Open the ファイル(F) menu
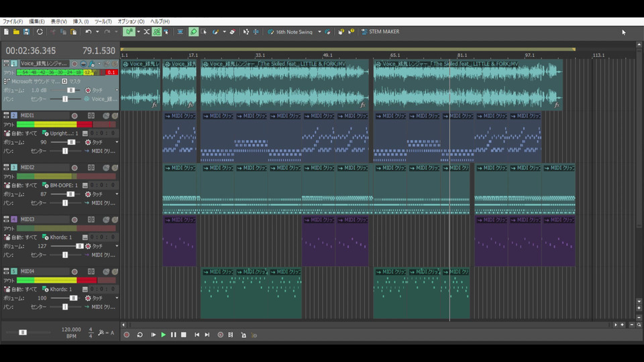This screenshot has width=644, height=362. (13, 21)
